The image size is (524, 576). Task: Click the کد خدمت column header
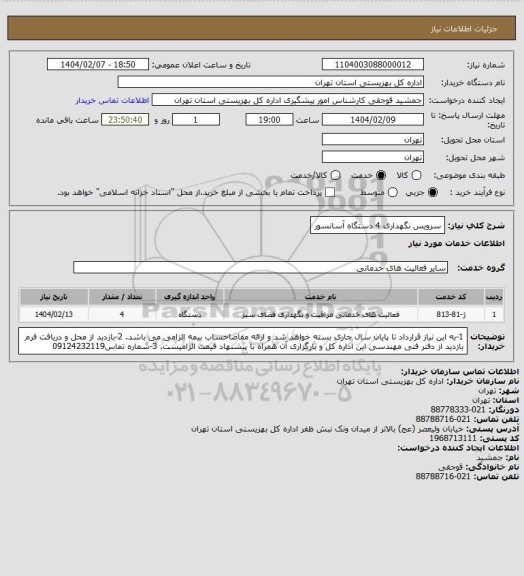[451, 297]
